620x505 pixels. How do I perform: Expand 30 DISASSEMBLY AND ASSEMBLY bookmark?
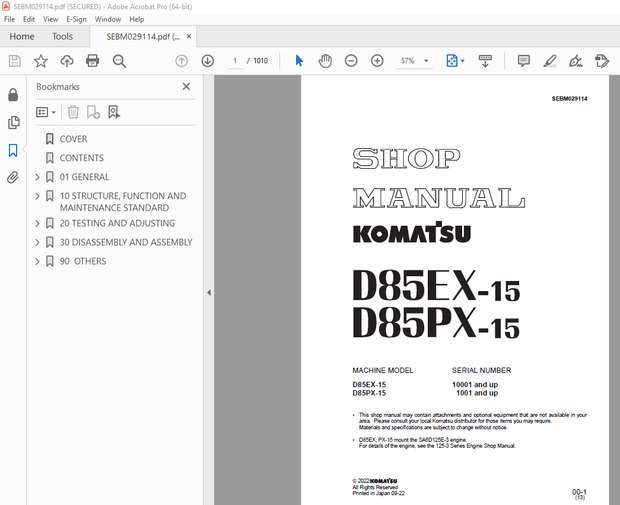point(38,242)
